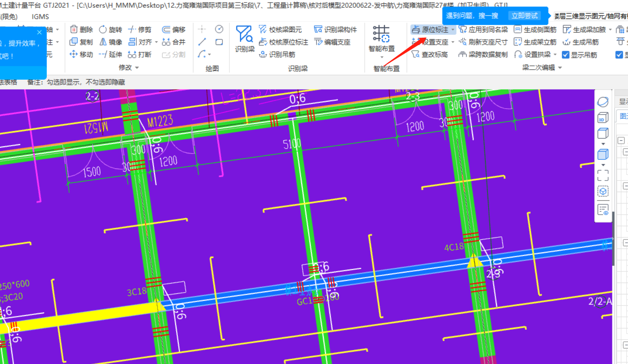This screenshot has height=364, width=628.
Task: Click 生成架立筋
Action: (x=535, y=42)
